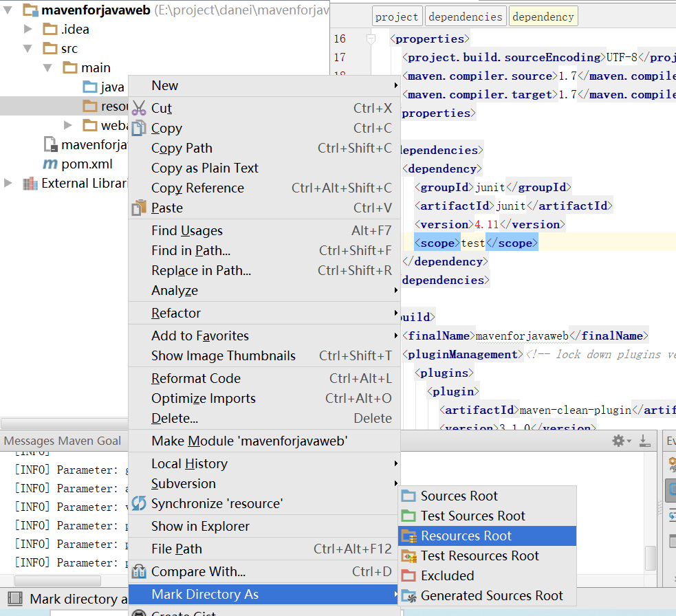Select Generated Sources Root option
This screenshot has height=616, width=676.
[x=487, y=595]
